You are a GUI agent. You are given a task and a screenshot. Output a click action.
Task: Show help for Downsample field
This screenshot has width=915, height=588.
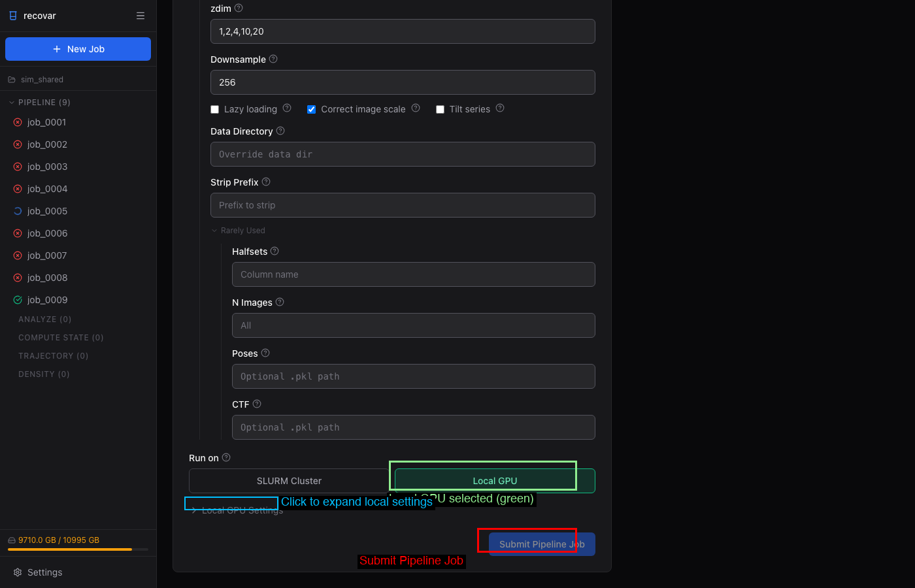(x=273, y=59)
